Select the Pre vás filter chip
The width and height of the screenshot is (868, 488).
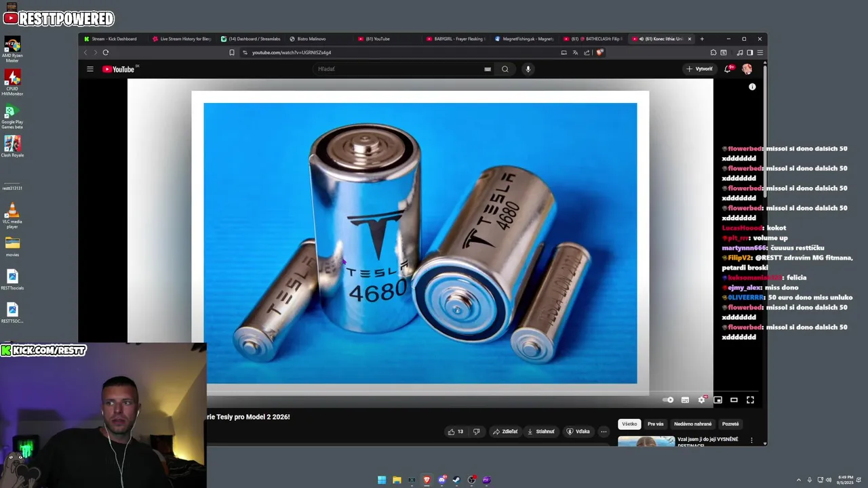click(x=655, y=424)
